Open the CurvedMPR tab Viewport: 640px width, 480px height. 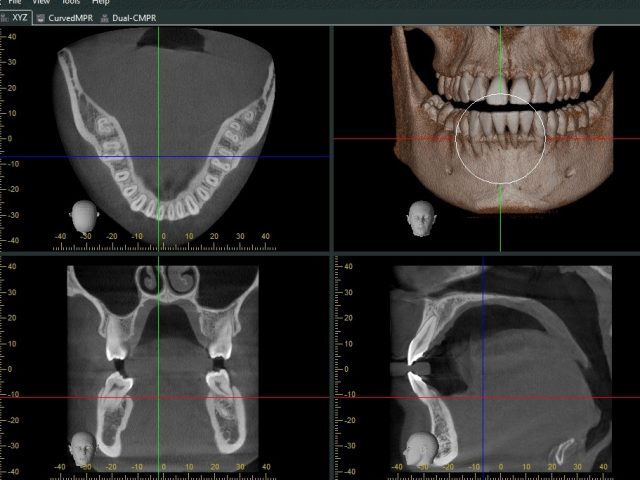click(65, 18)
